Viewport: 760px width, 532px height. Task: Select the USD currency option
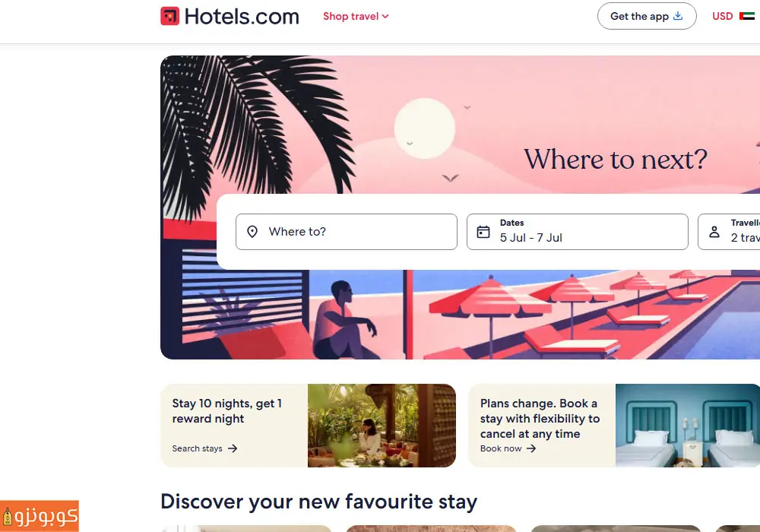pos(722,16)
